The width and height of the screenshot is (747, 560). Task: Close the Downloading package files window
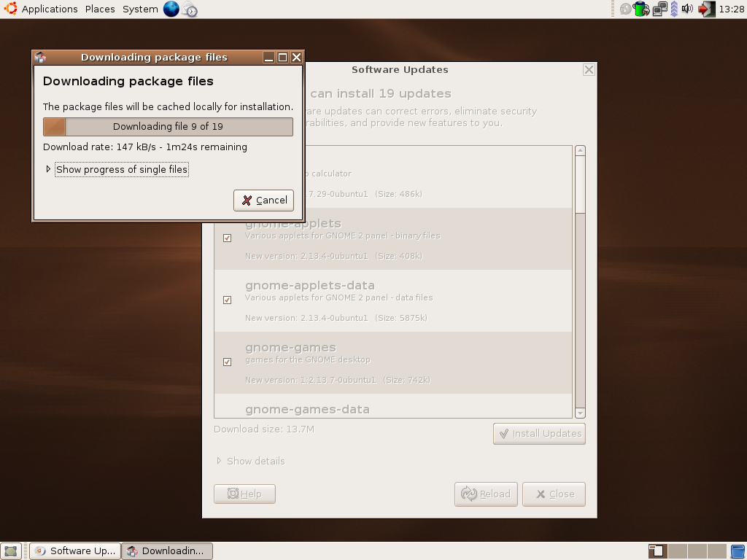[296, 58]
